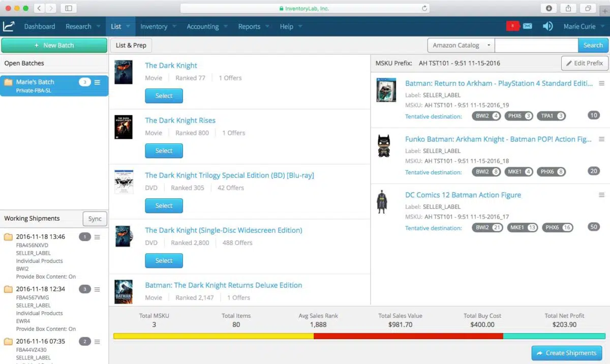Click the InventoryLab logo icon
Viewport: 610px width, 364px height.
(x=9, y=26)
